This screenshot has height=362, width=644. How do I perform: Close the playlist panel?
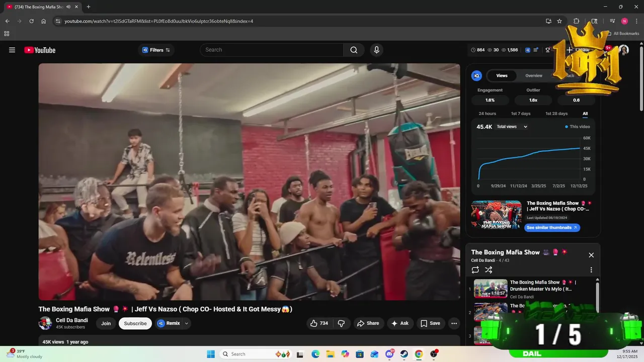tap(591, 255)
